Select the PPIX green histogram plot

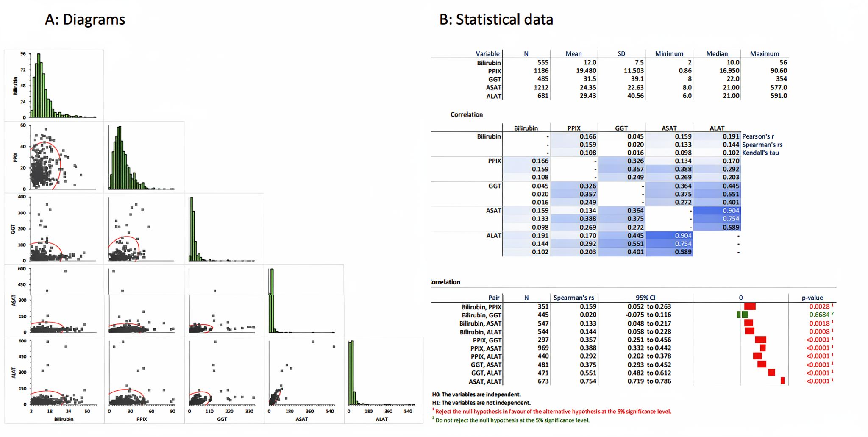point(142,158)
